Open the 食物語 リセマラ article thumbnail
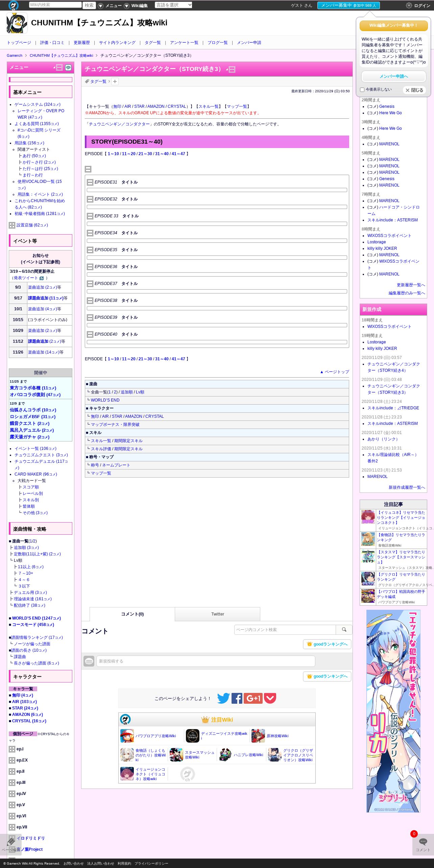This screenshot has height=868, width=434. pos(368,539)
